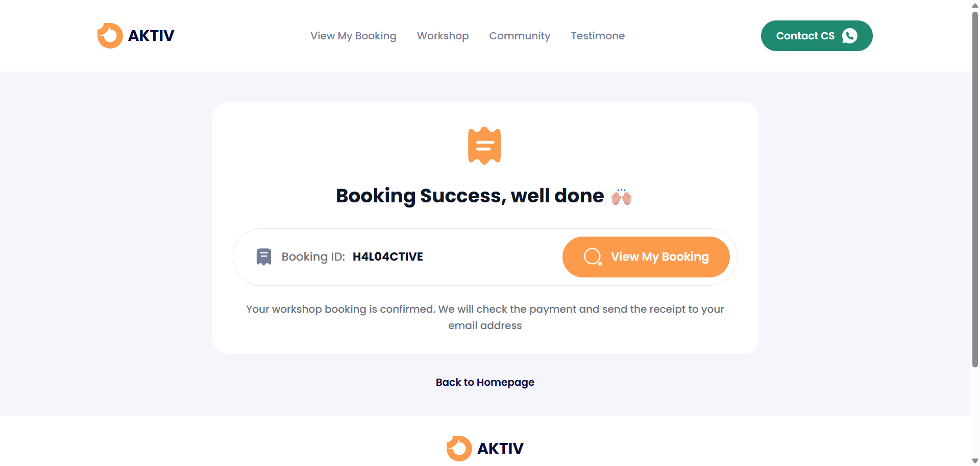Open View My Booking in the navigation bar
Image resolution: width=980 pixels, height=466 pixels.
[x=353, y=36]
